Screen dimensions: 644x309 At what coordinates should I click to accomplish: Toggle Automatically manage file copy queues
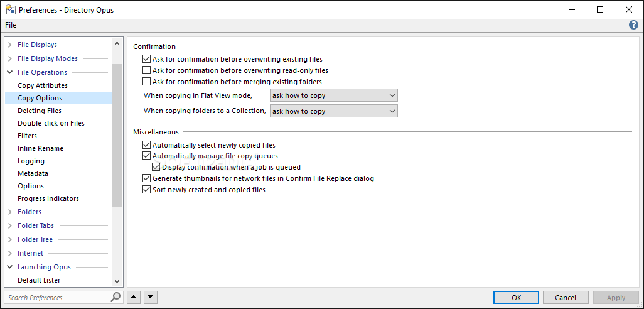[147, 156]
